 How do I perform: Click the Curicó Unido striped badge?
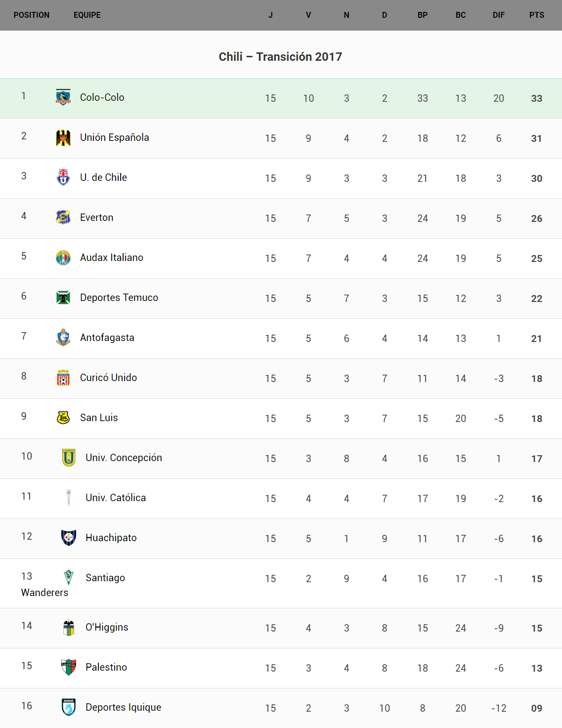(63, 378)
